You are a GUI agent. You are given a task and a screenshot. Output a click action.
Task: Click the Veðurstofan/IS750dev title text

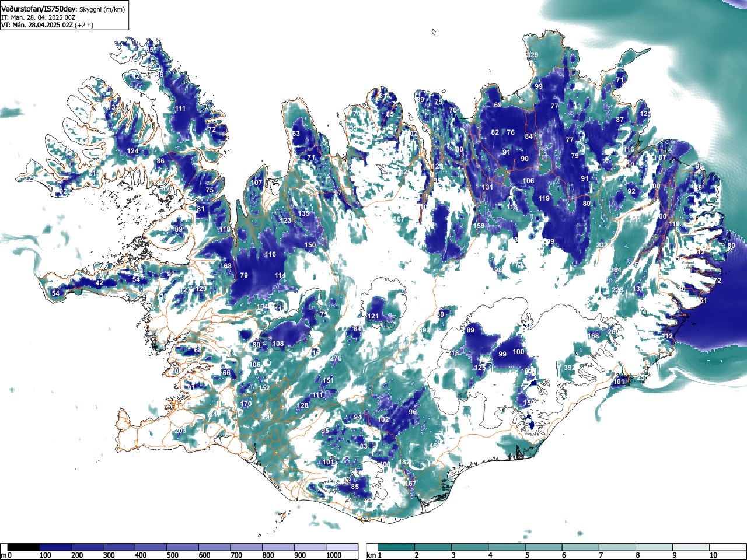tap(39, 9)
